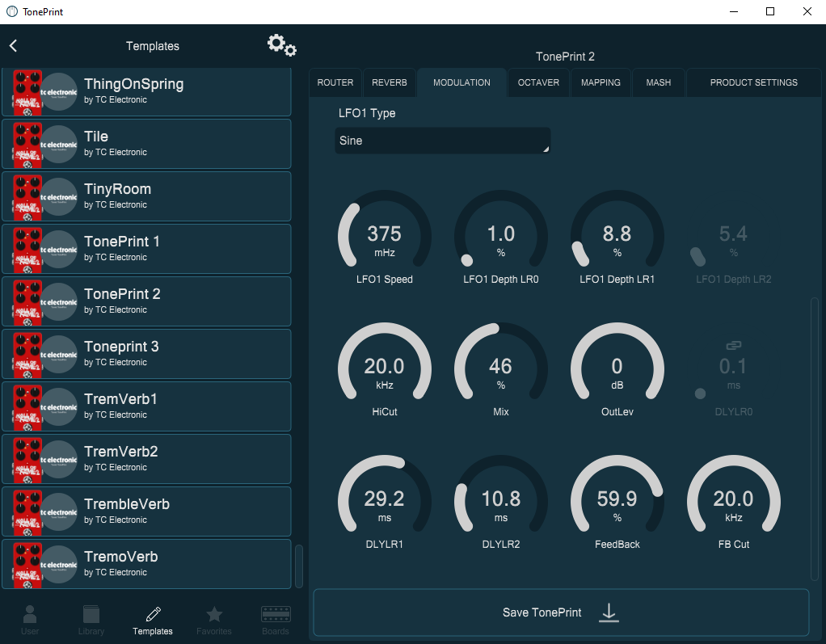This screenshot has width=826, height=644.
Task: Go back using the left arrow icon
Action: point(13,46)
